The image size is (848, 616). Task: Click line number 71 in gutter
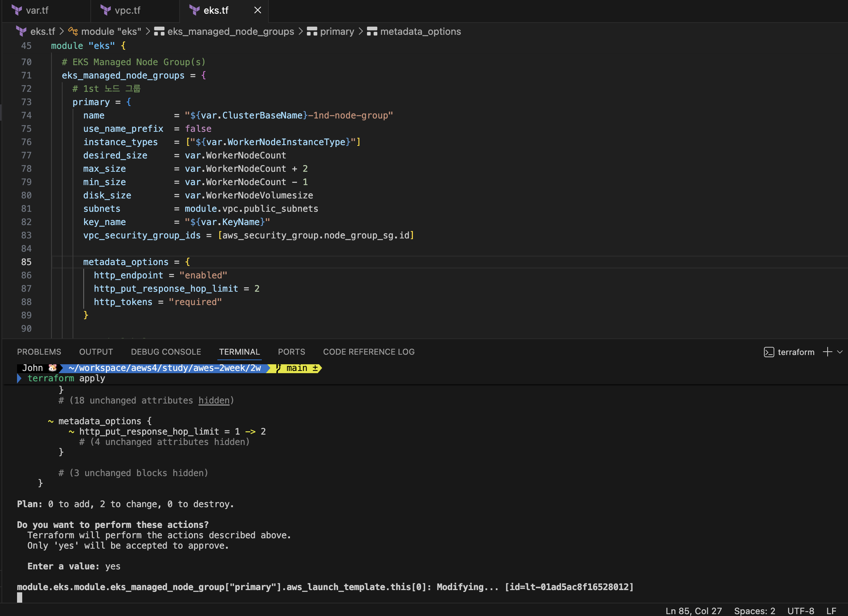pos(26,76)
